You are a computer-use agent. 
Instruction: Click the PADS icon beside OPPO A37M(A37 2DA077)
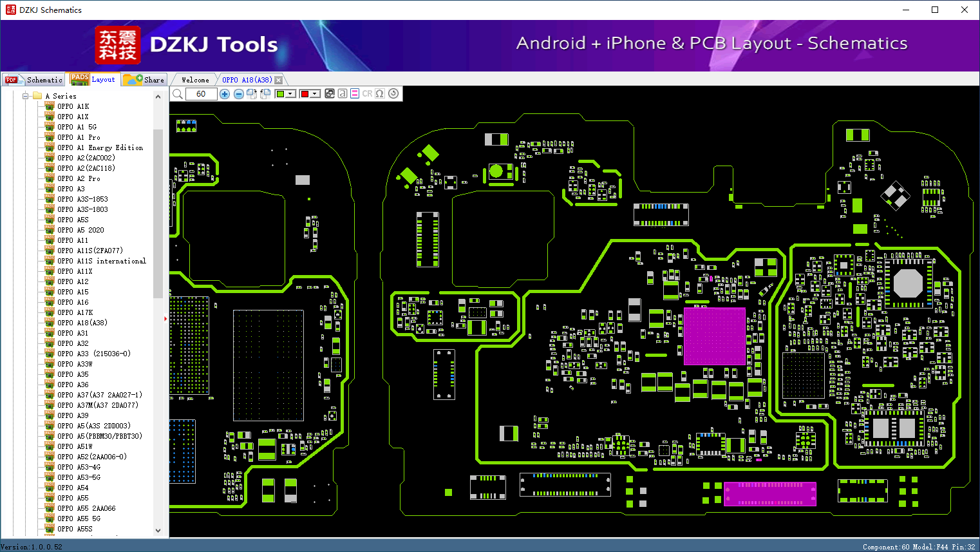[50, 405]
